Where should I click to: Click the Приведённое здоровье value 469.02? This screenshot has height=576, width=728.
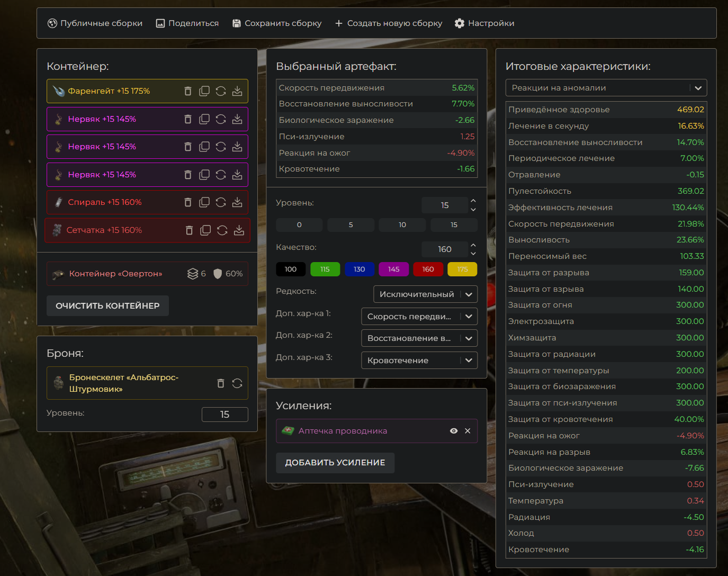coord(690,110)
